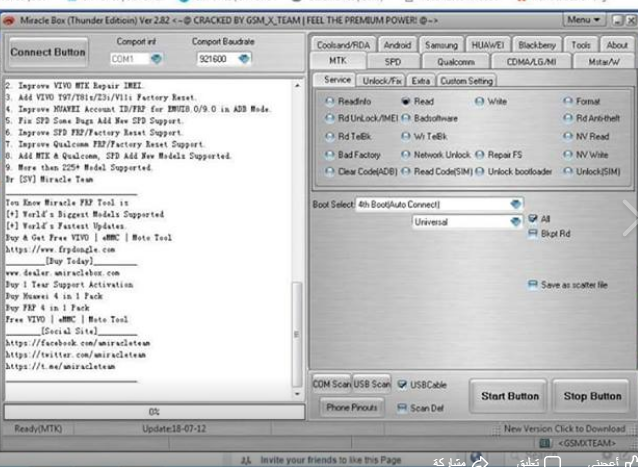Toggle the USBCable checkbox

[x=402, y=384]
